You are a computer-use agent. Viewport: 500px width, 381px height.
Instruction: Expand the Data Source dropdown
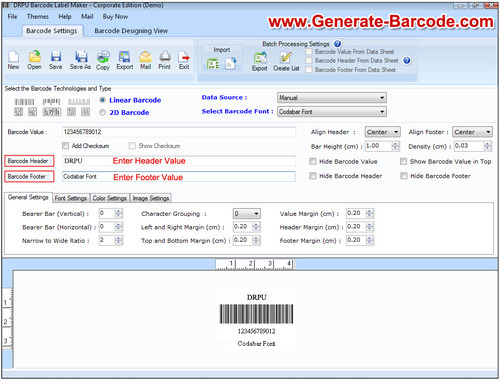click(332, 98)
